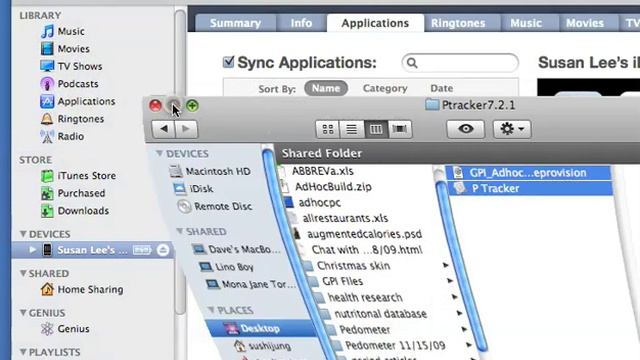640x360 pixels.
Task: Eject Susan Lee's device
Action: (x=163, y=250)
